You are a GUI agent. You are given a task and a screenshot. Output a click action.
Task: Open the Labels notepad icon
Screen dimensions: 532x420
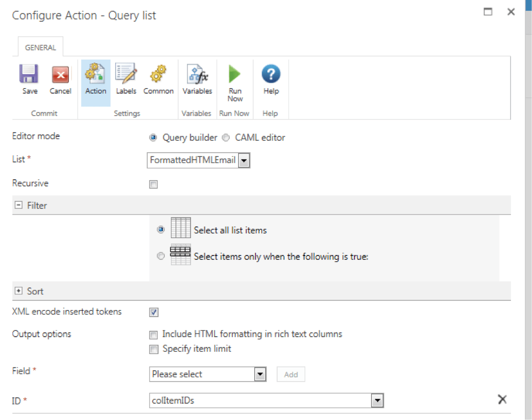[126, 73]
